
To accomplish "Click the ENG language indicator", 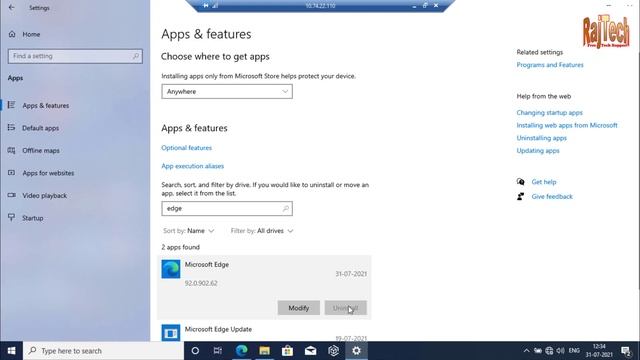I will pos(574,351).
